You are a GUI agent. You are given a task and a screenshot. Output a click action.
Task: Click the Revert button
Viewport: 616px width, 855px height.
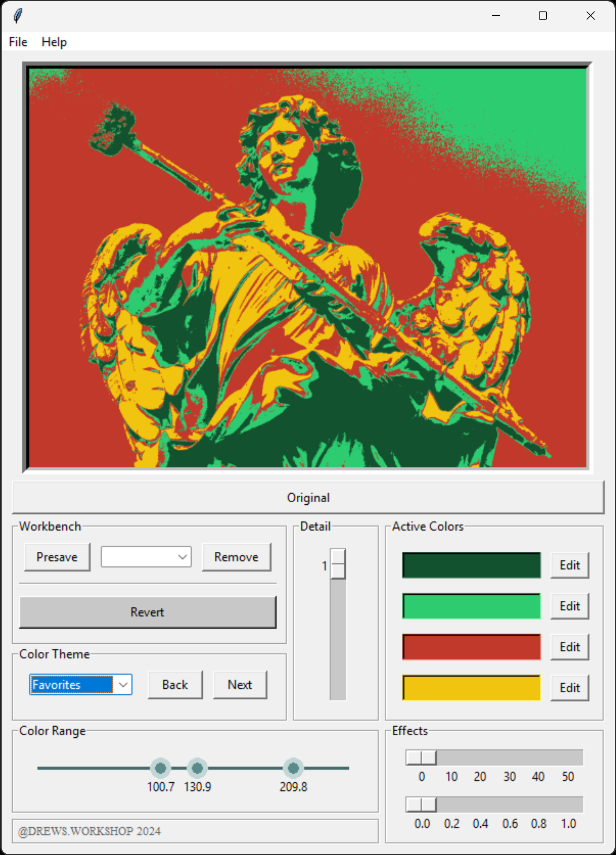click(x=148, y=612)
